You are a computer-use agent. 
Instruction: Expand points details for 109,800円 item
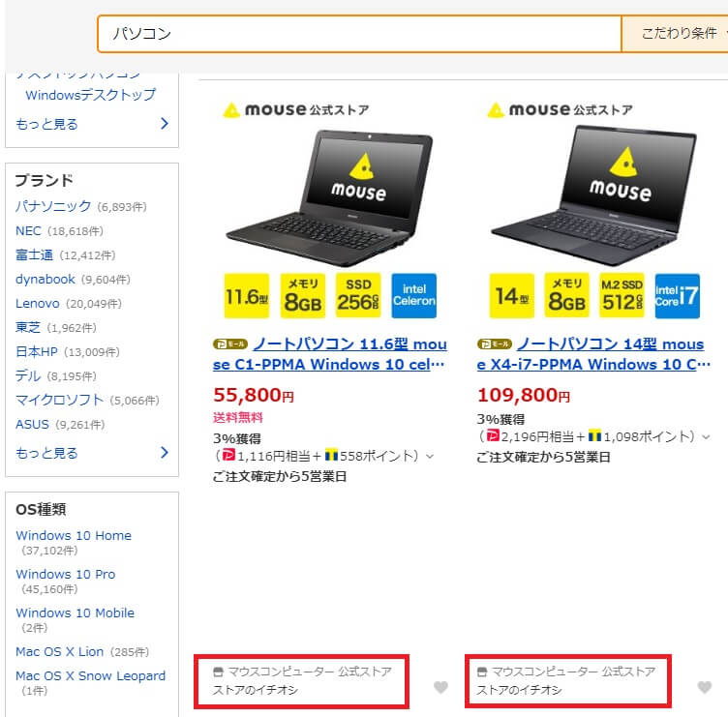pos(706,436)
